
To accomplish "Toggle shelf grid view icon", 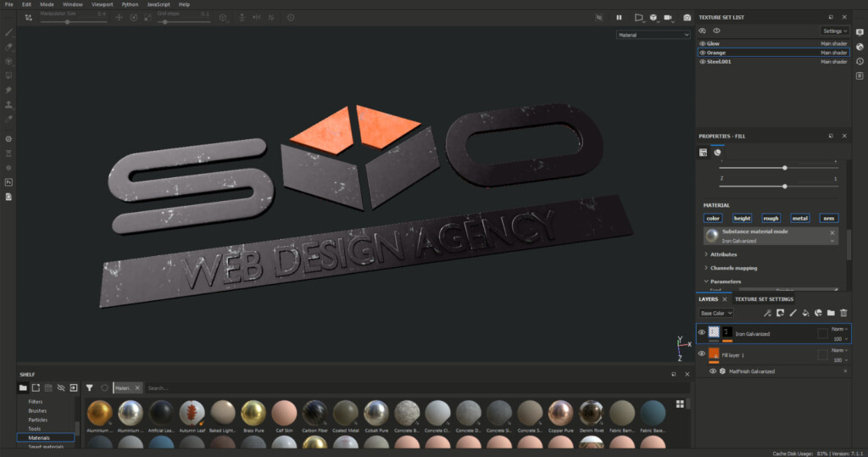I will coord(680,404).
